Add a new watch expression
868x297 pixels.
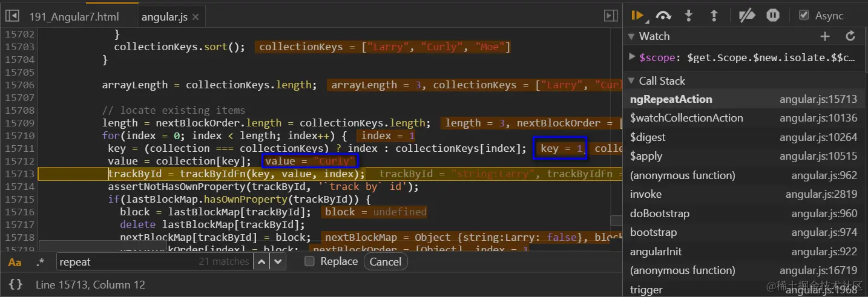[x=825, y=36]
